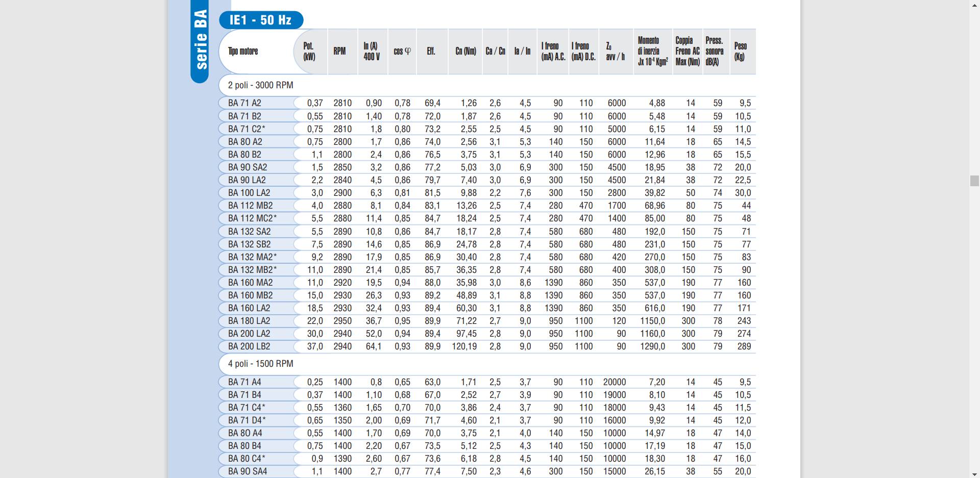The width and height of the screenshot is (980, 478).
Task: Click the 120,19 torque value for BA 200 LB2
Action: tap(464, 346)
